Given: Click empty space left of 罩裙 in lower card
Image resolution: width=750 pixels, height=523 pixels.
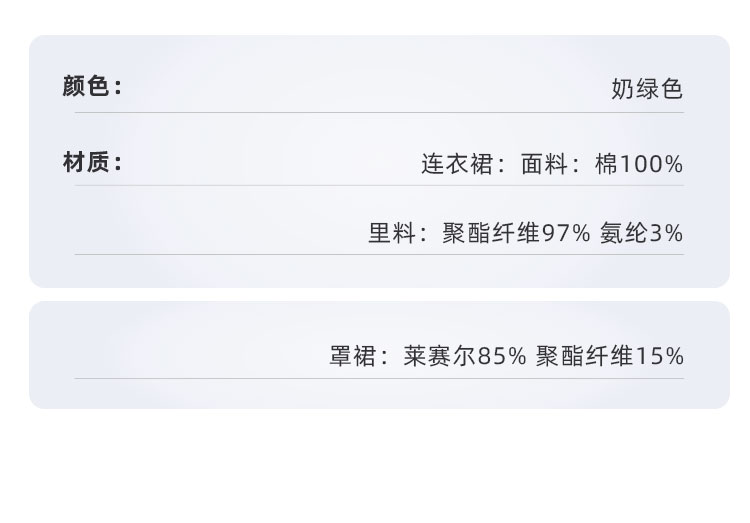Looking at the screenshot, I should tap(177, 356).
